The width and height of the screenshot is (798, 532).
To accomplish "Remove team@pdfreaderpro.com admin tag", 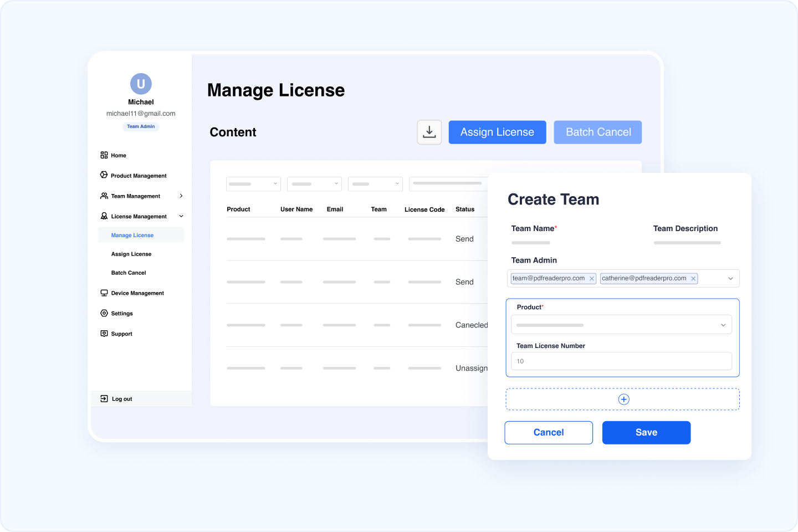I will click(591, 279).
